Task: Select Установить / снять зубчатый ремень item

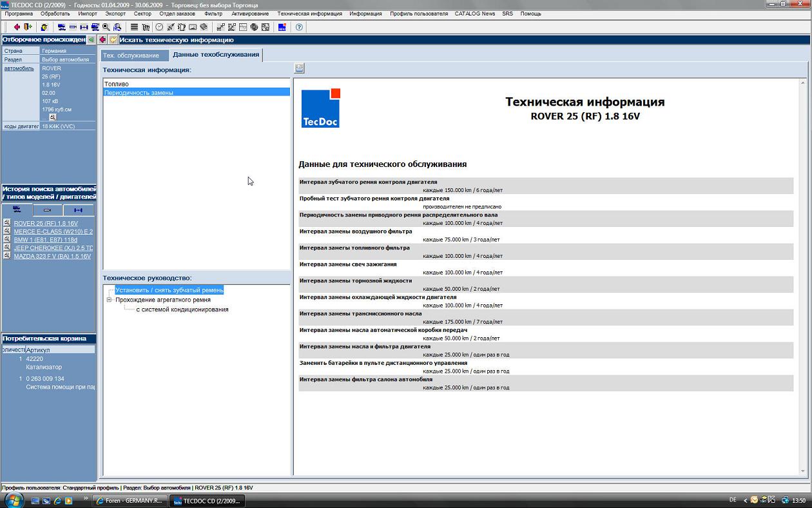Action: pos(169,290)
